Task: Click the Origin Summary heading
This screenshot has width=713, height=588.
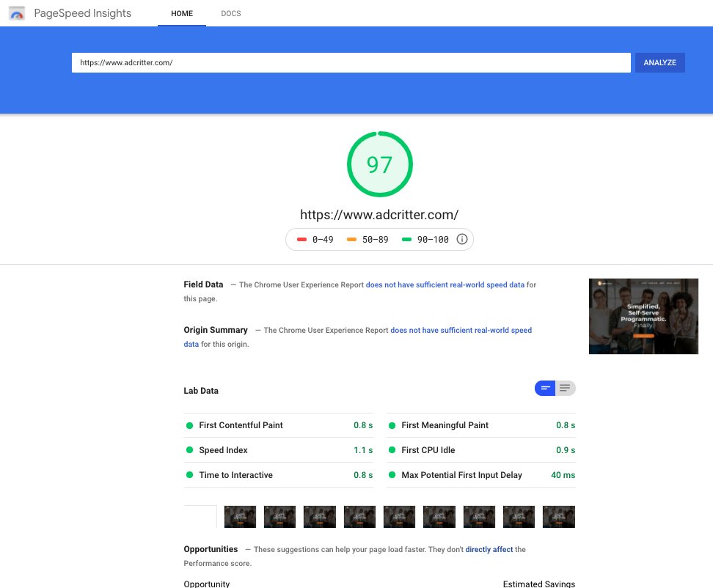Action: coord(216,330)
